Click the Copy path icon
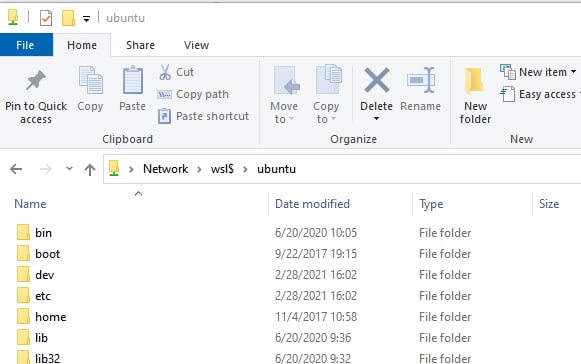 click(x=165, y=95)
